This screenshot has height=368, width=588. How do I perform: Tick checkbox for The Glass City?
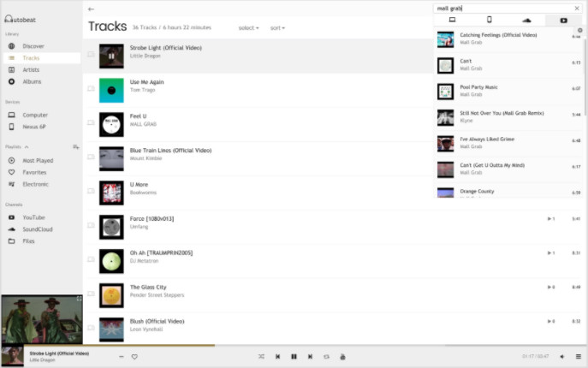pyautogui.click(x=91, y=294)
